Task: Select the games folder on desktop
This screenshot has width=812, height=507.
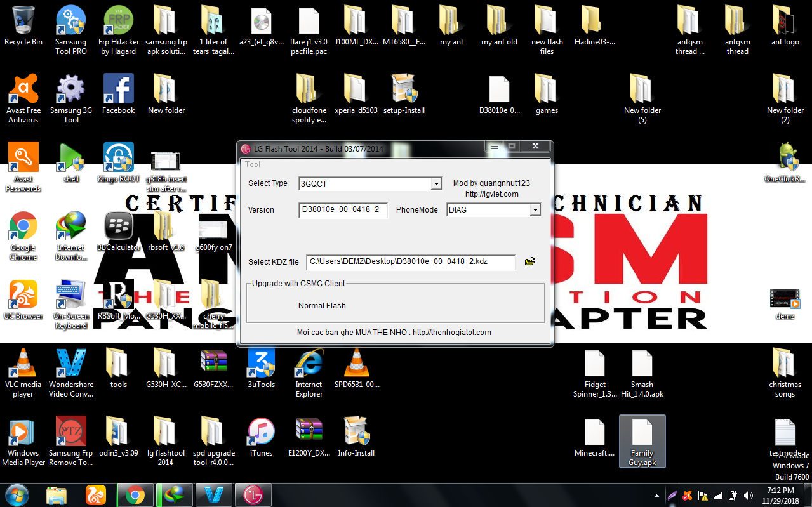Action: tap(547, 94)
